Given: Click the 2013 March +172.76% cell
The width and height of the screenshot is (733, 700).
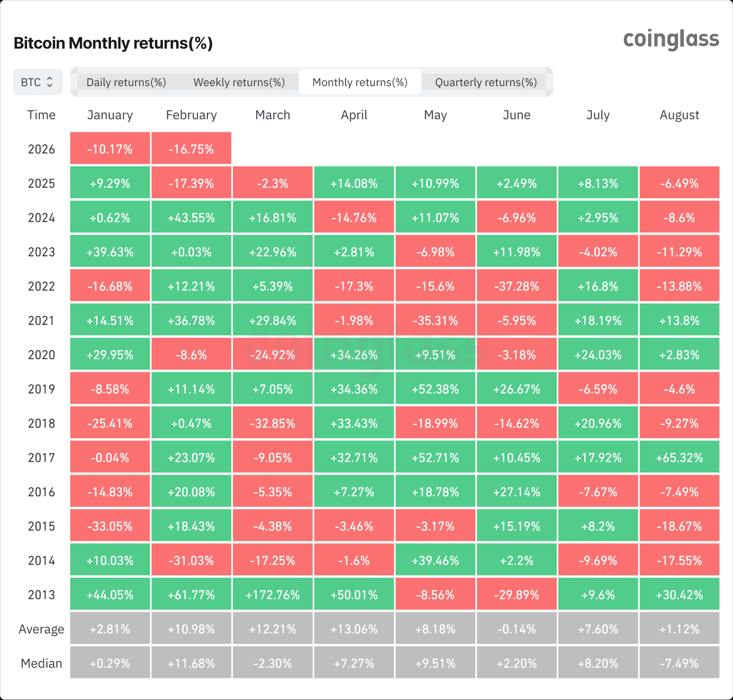Looking at the screenshot, I should (272, 595).
